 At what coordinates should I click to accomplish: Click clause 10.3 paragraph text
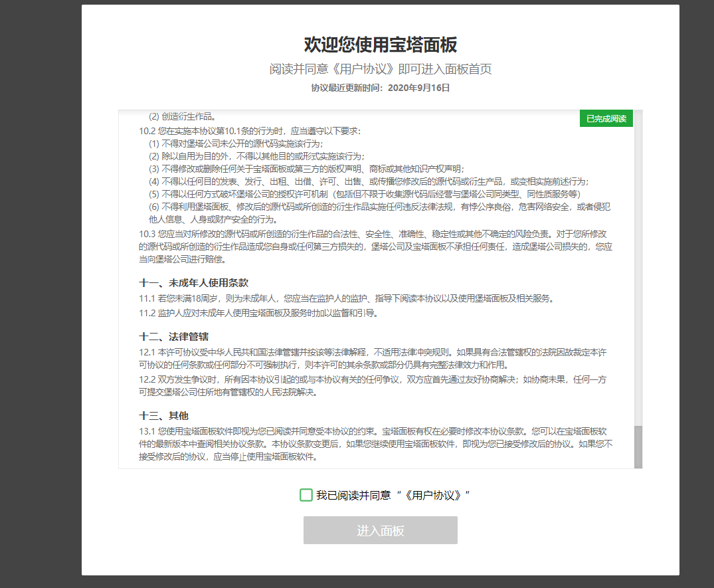(x=376, y=246)
